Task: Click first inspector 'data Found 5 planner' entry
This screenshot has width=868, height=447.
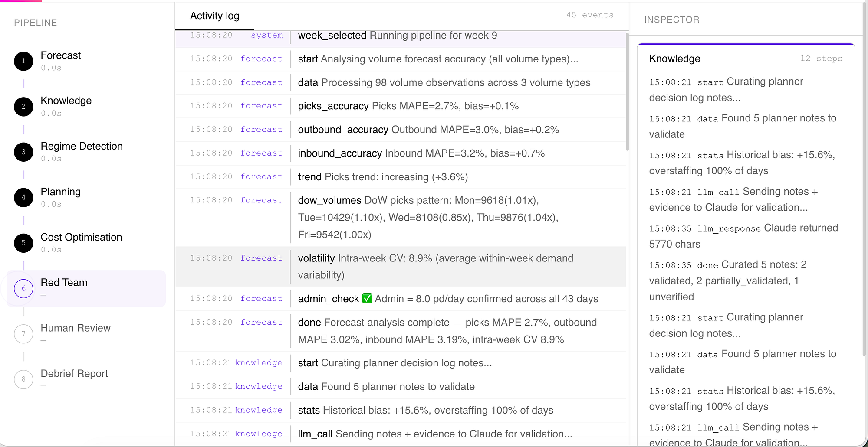Action: click(x=743, y=126)
